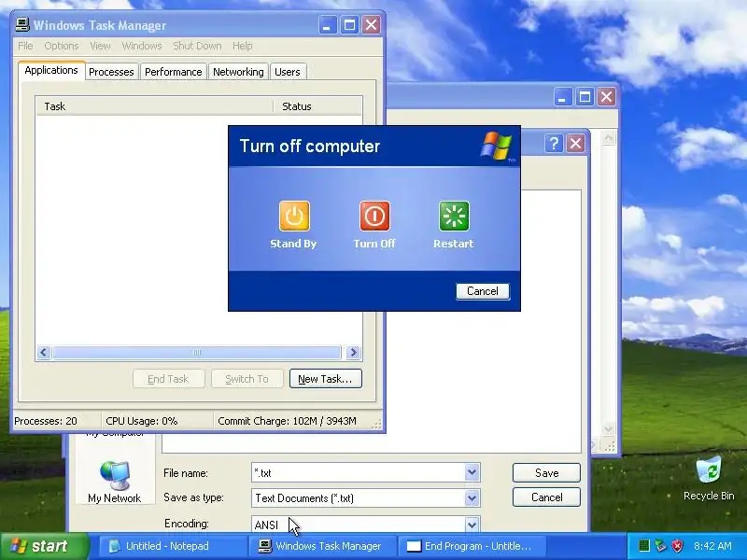Close the Notepad window behind the dialog
747x560 pixels.
pyautogui.click(x=606, y=97)
